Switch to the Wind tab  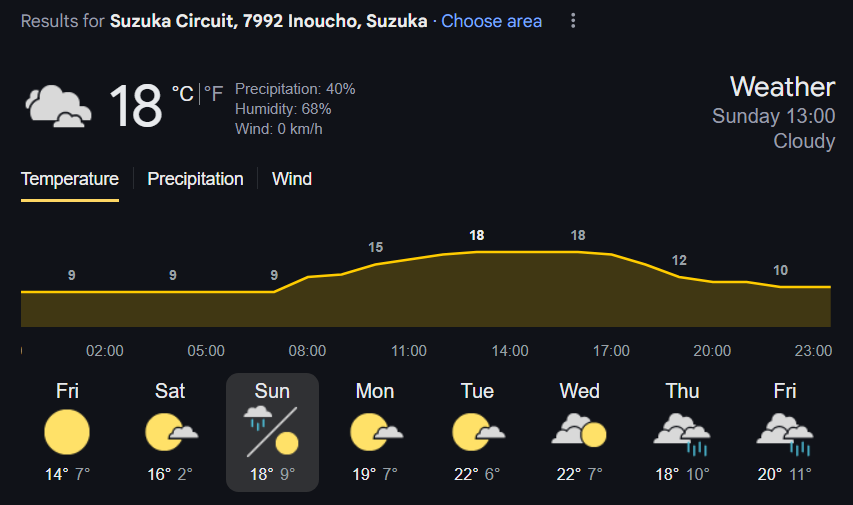point(292,179)
